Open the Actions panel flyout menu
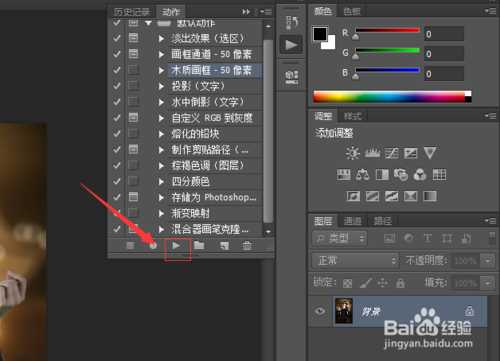Image resolution: width=500 pixels, height=361 pixels. pos(267,12)
